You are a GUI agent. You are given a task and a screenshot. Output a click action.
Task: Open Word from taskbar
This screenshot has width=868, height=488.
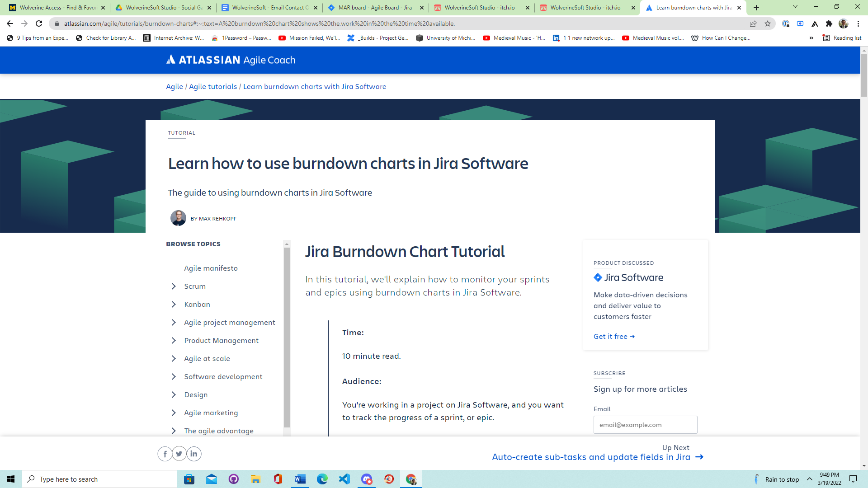(x=300, y=479)
